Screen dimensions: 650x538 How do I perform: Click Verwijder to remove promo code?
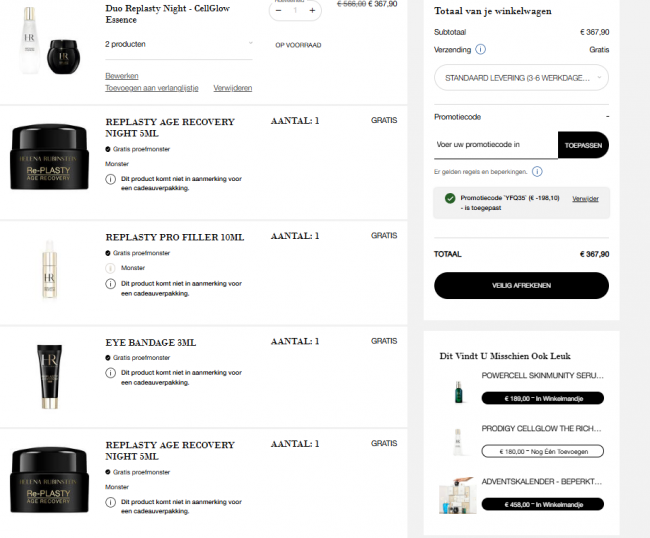tap(585, 199)
